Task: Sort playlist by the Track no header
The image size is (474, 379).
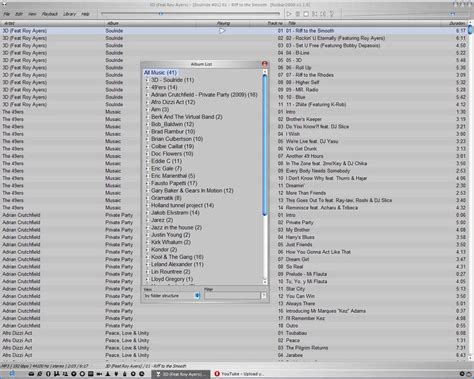Action: 268,23
